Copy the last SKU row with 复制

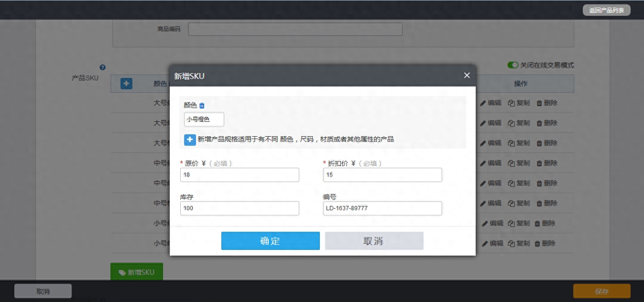coord(519,243)
